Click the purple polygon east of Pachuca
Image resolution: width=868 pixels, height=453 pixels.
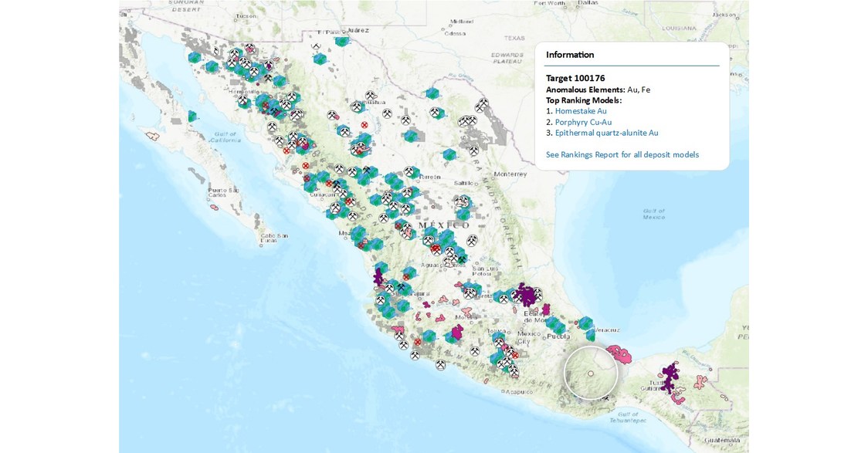[x=529, y=296]
